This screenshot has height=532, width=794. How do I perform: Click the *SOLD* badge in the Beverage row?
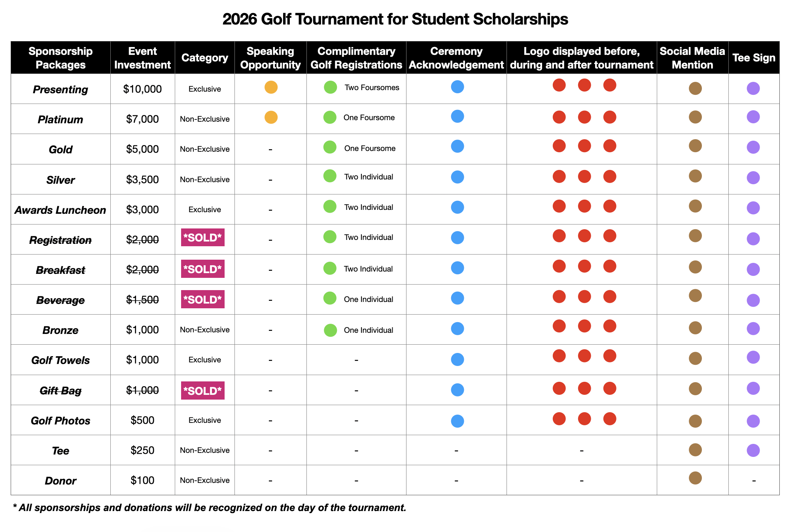(x=202, y=299)
